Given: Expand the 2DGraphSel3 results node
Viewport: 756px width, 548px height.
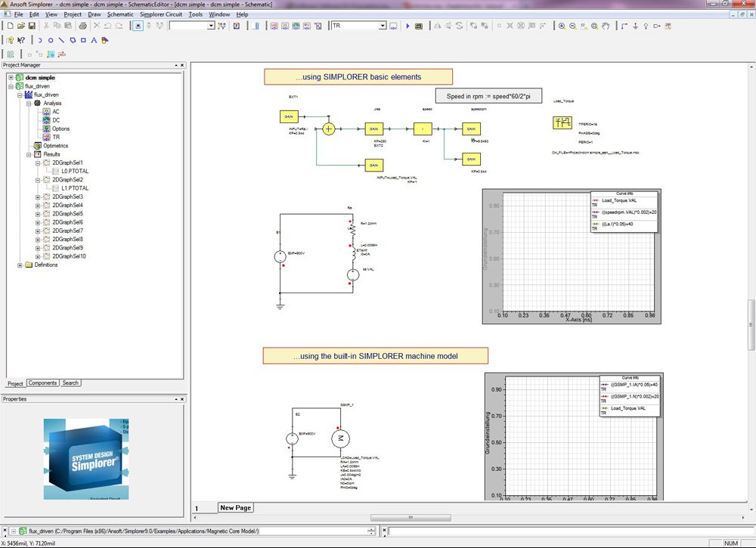Looking at the screenshot, I should (x=38, y=197).
